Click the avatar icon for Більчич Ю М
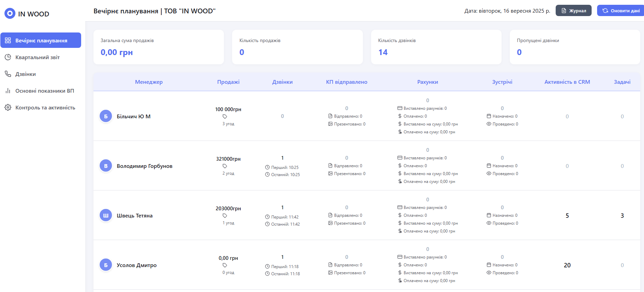 pyautogui.click(x=106, y=116)
